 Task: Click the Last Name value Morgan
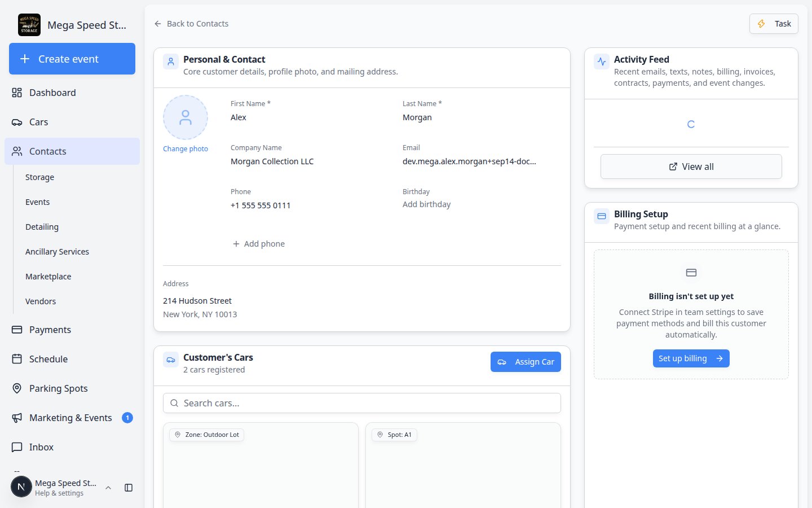tap(417, 117)
